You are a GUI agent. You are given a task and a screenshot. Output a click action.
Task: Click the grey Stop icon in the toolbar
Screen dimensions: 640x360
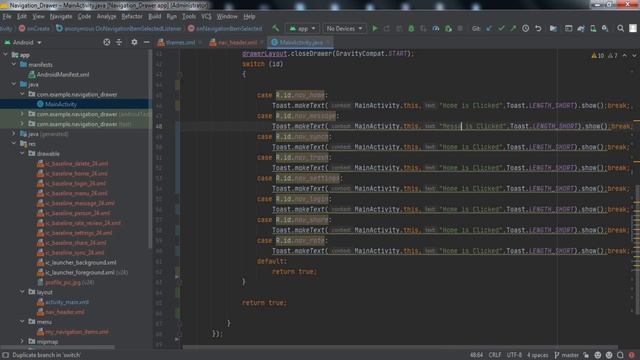pyautogui.click(x=460, y=29)
